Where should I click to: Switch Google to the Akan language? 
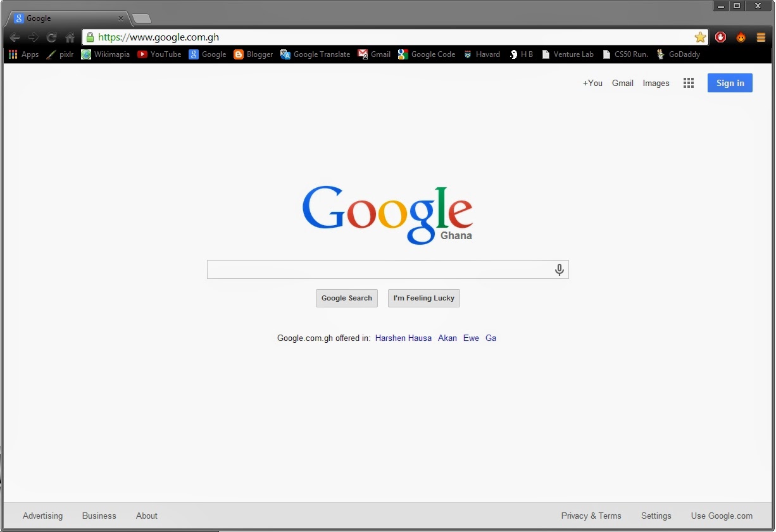tap(447, 338)
